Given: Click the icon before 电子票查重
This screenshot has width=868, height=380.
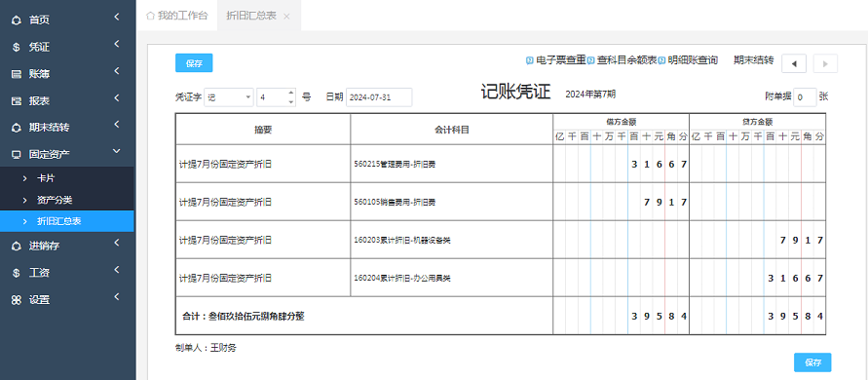Looking at the screenshot, I should (x=530, y=59).
